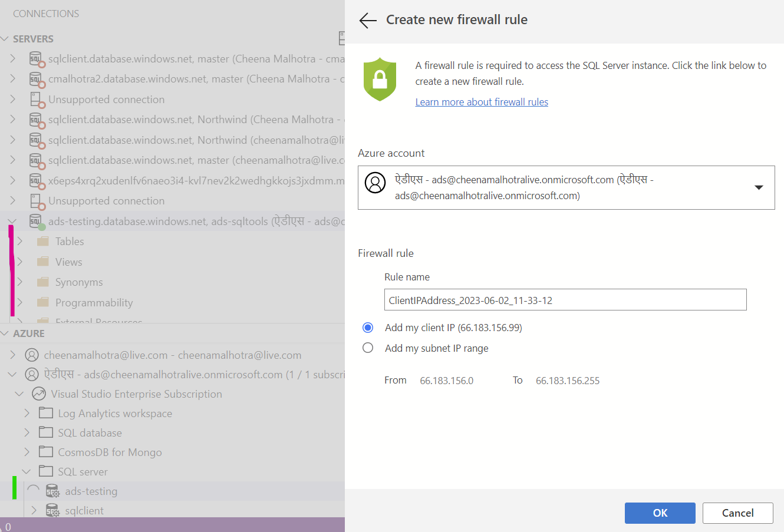Click the back arrow in firewall rule panel
Viewport: 784px width, 532px height.
[x=367, y=19]
